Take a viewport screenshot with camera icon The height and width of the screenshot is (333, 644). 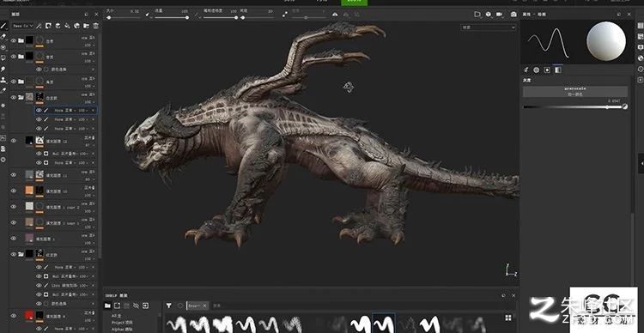pos(513,15)
